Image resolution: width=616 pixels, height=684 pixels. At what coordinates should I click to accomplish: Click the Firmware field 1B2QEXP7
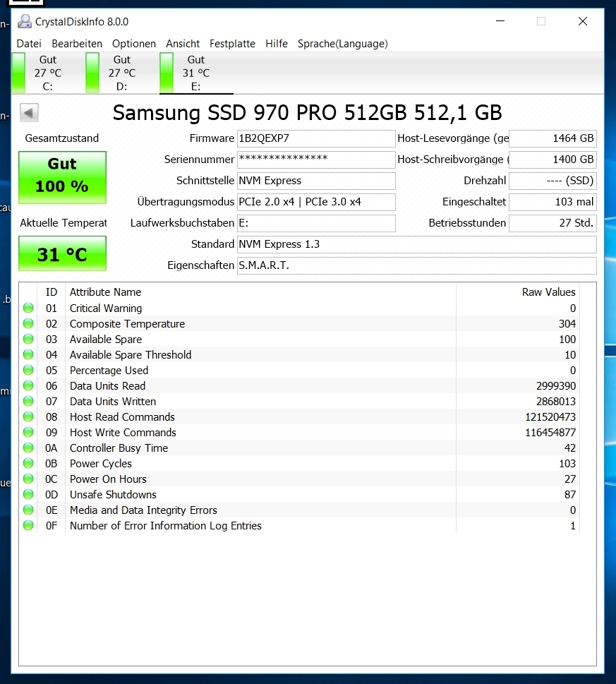(x=316, y=139)
